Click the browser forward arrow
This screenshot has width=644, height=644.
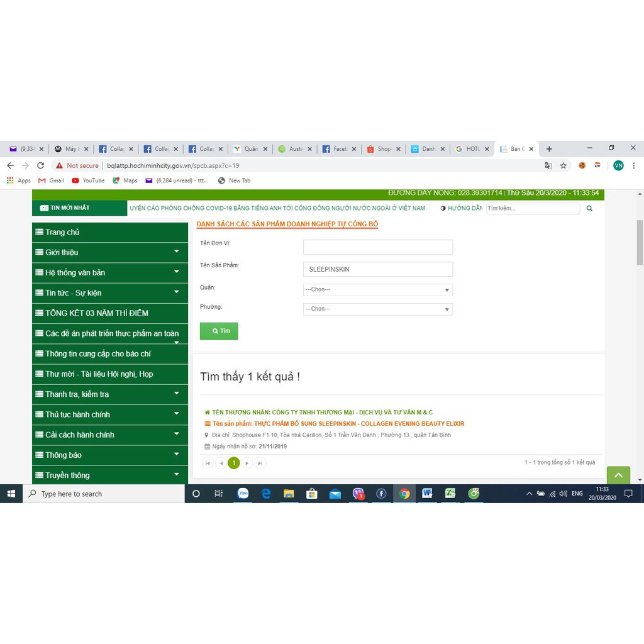[25, 165]
